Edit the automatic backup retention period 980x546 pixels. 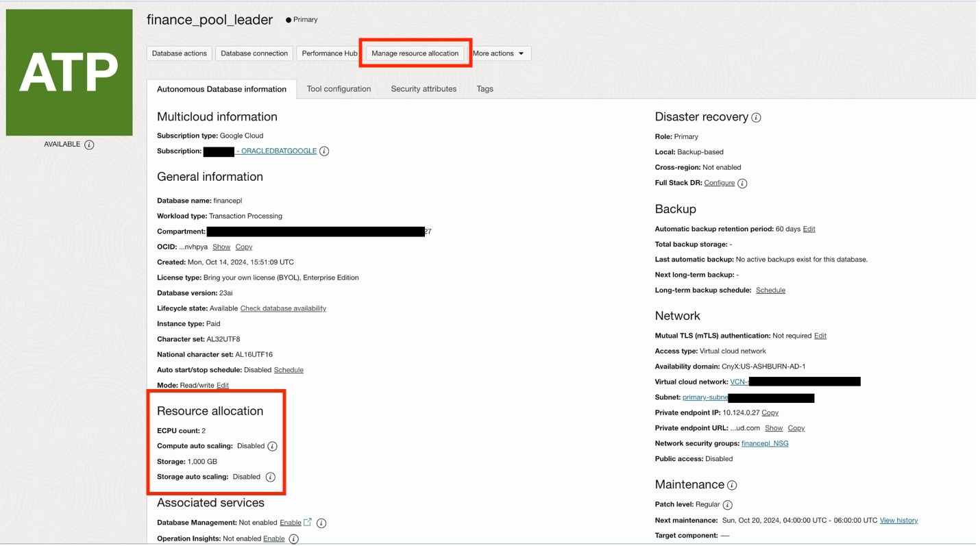tap(809, 229)
